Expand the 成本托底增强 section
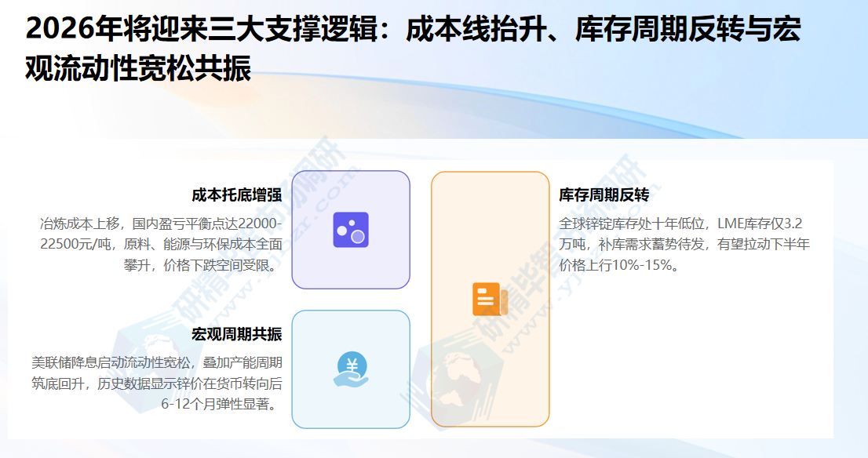 pyautogui.click(x=237, y=194)
